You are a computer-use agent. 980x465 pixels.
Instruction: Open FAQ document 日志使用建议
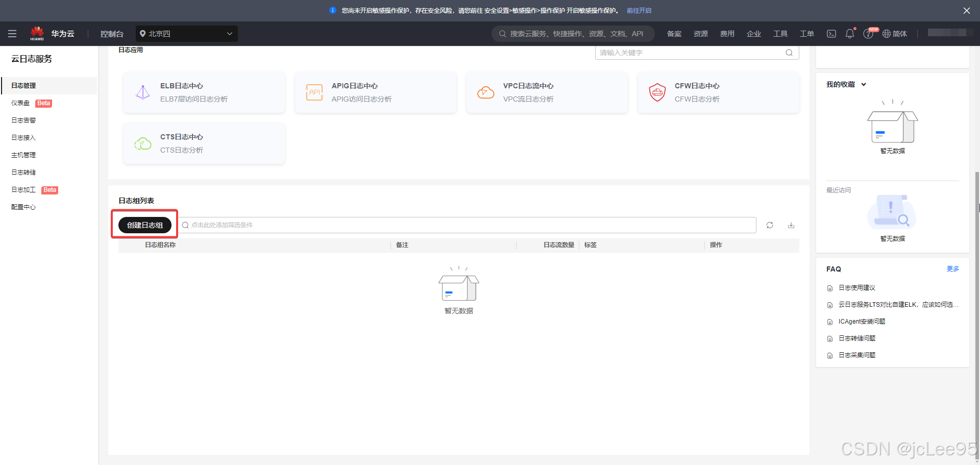[x=857, y=288]
